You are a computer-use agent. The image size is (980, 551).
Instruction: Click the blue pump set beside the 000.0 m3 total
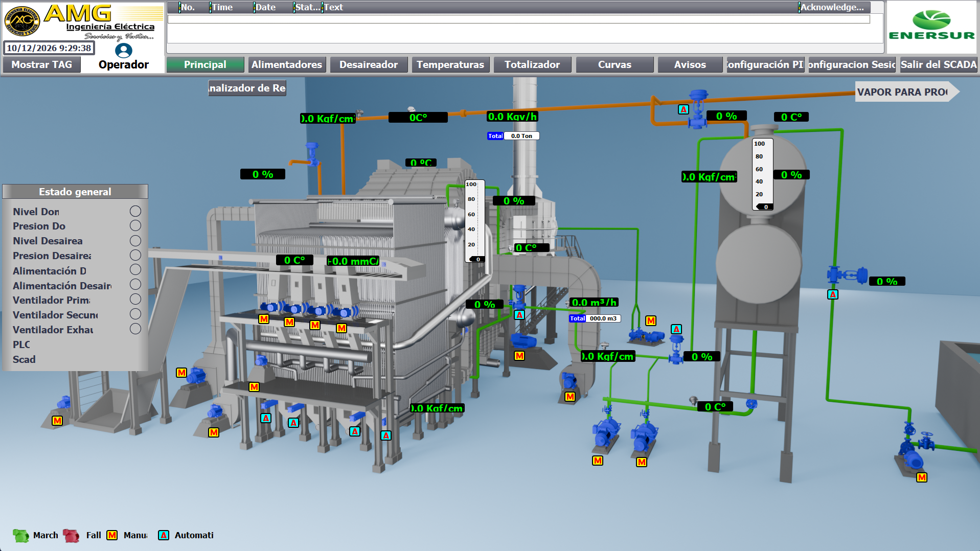tap(646, 336)
